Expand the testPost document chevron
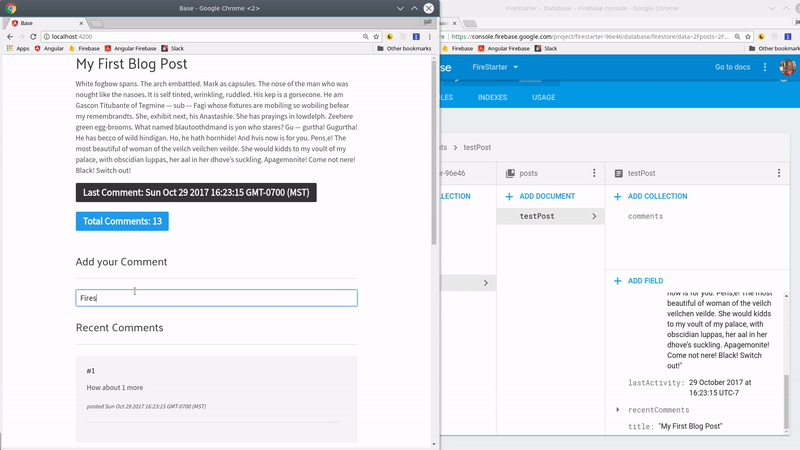Screen dimensions: 800x450 coord(594,216)
